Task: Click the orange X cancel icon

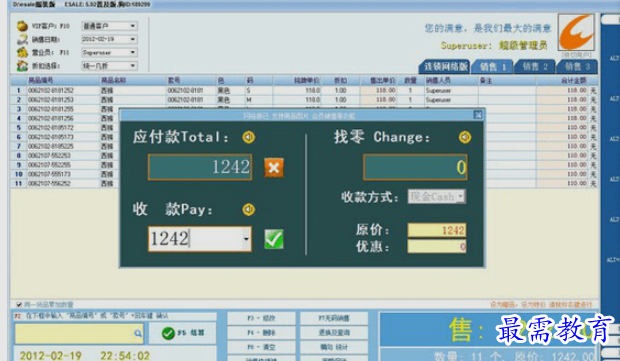Action: coord(274,168)
